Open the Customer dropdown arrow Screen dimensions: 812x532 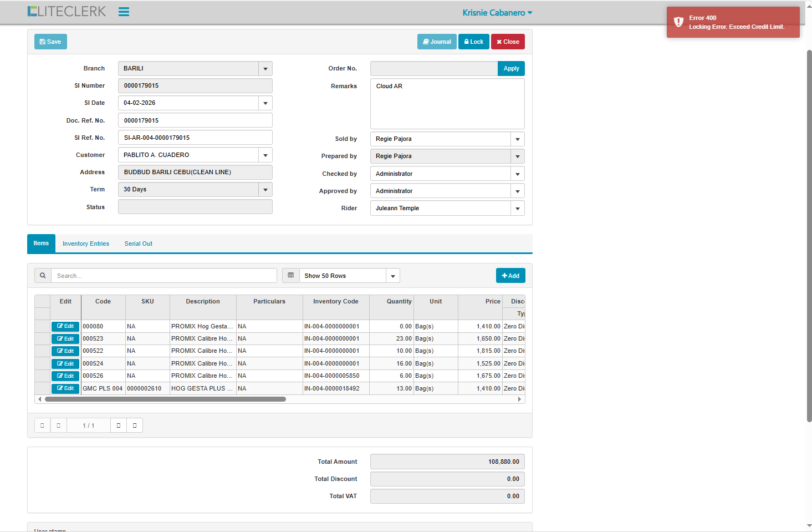click(x=265, y=155)
